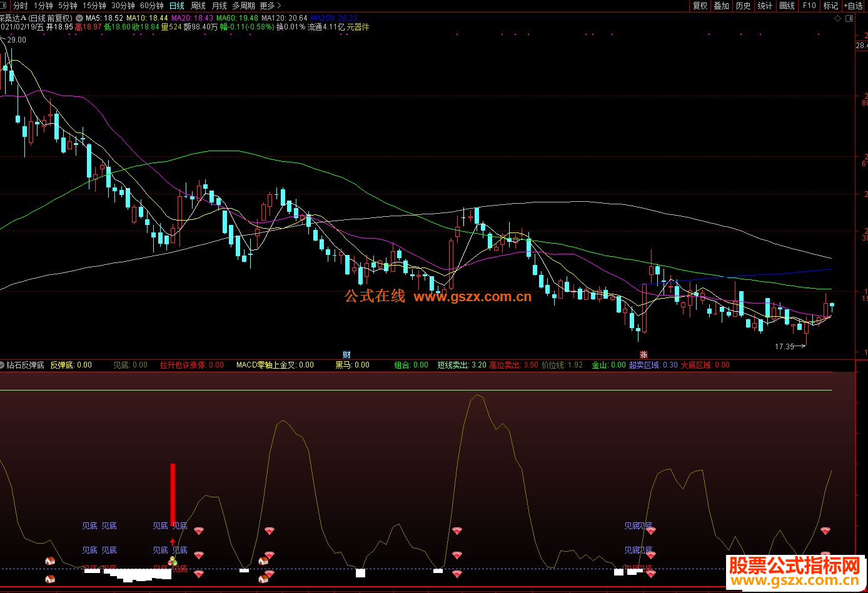Toggle the side panel icon near top right
The image size is (868, 593).
tap(850, 19)
